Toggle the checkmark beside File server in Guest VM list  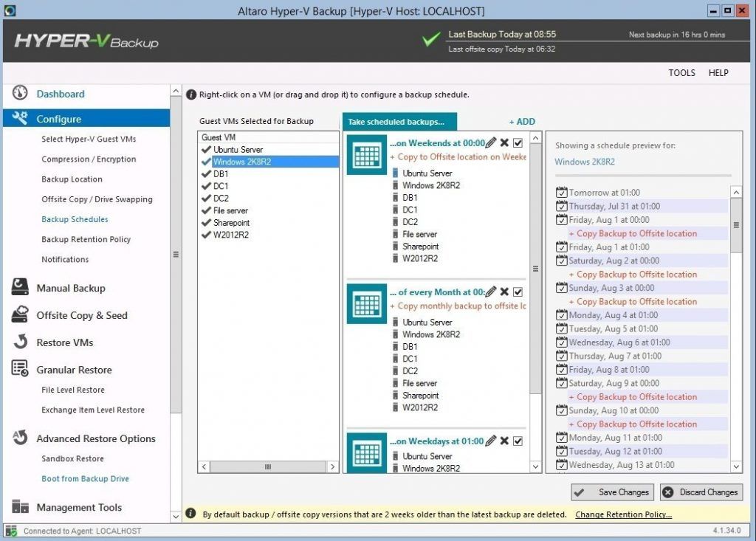207,210
